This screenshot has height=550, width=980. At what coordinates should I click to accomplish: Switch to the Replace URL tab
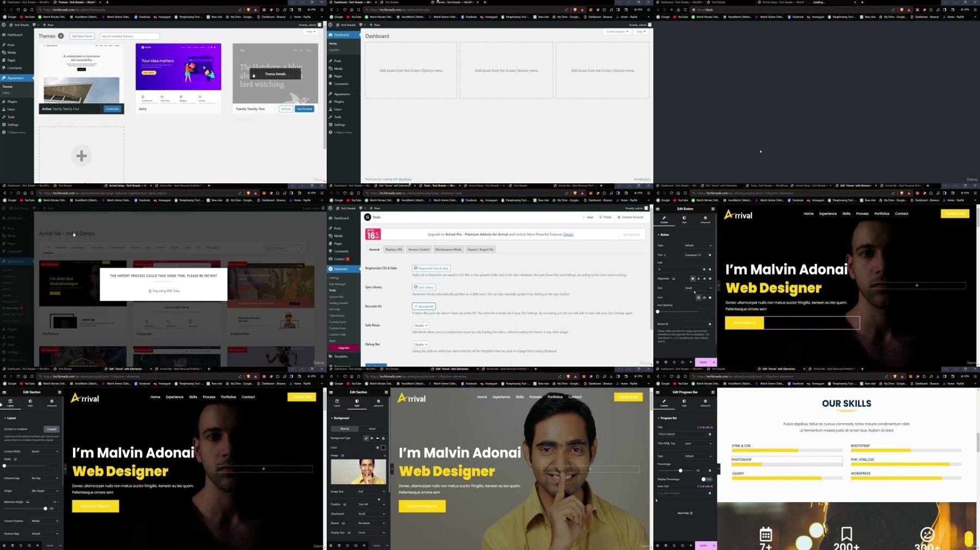pos(394,249)
